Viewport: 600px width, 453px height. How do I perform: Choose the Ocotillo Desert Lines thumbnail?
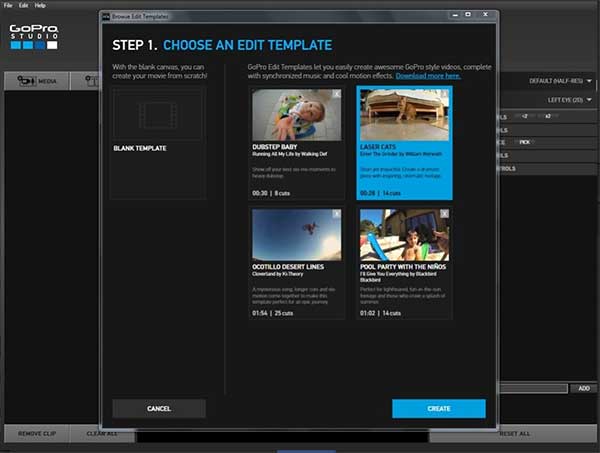[x=297, y=235]
